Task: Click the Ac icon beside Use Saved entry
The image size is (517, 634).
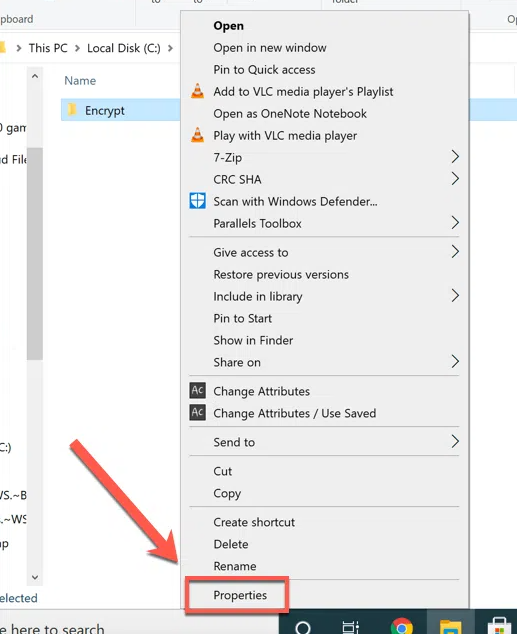Action: click(197, 412)
